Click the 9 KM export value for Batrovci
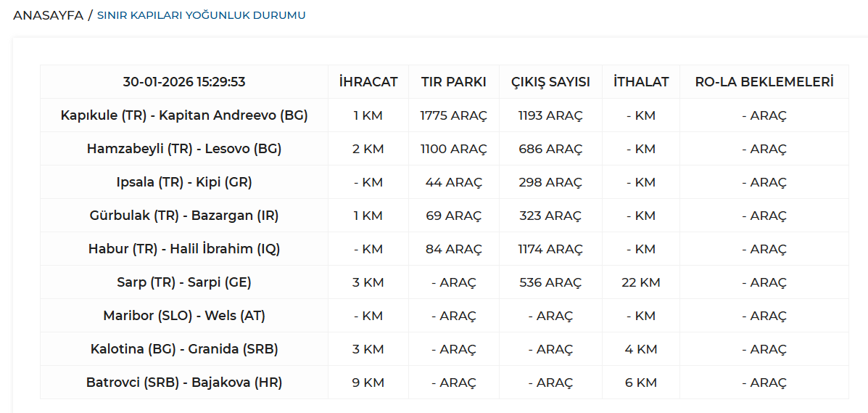The width and height of the screenshot is (868, 413). pyautogui.click(x=368, y=383)
